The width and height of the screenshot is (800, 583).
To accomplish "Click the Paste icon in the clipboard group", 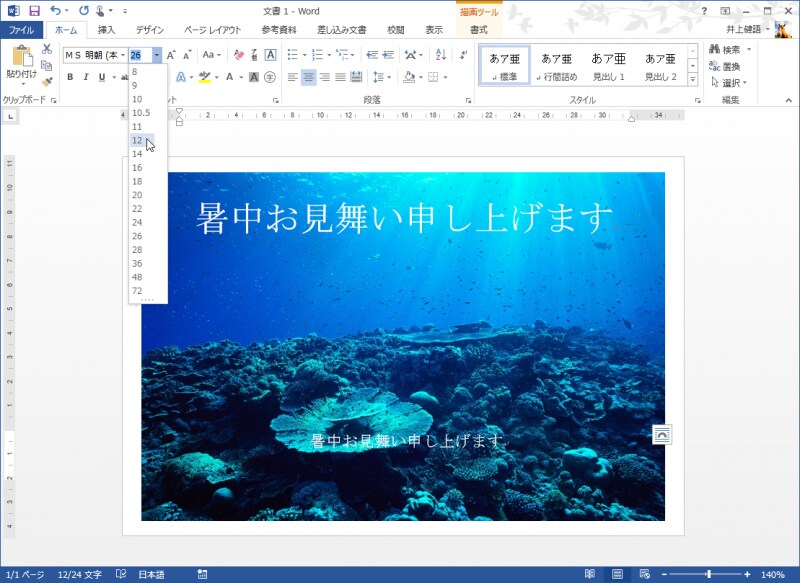I will click(21, 56).
